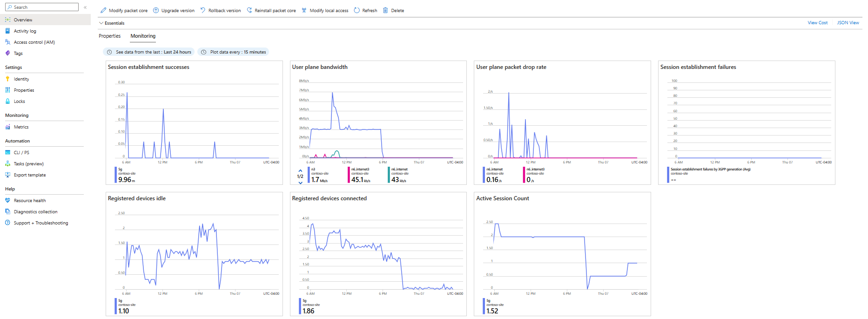Change the 'Plot data every 15 minutes' interval
Screen dimensions: 868x319
(x=234, y=52)
